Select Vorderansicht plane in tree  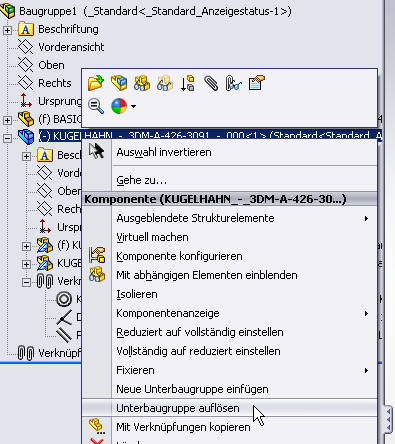pyautogui.click(x=71, y=47)
